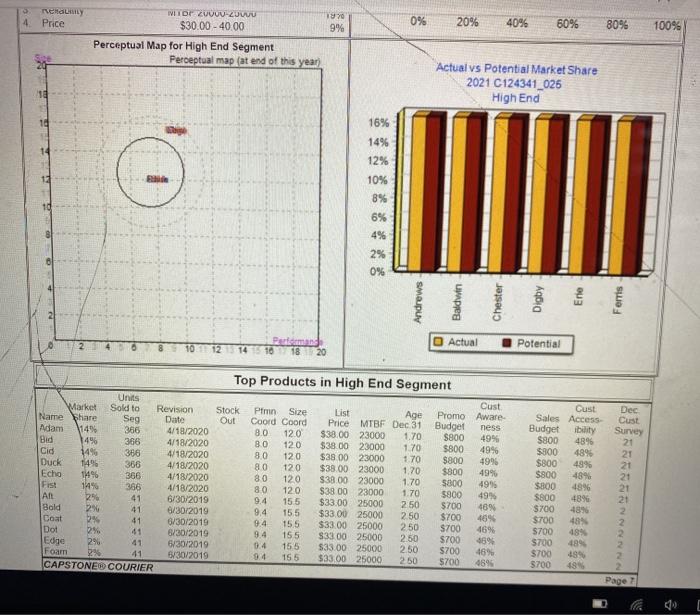
Task: Select the Bold product row name
Action: [51, 507]
